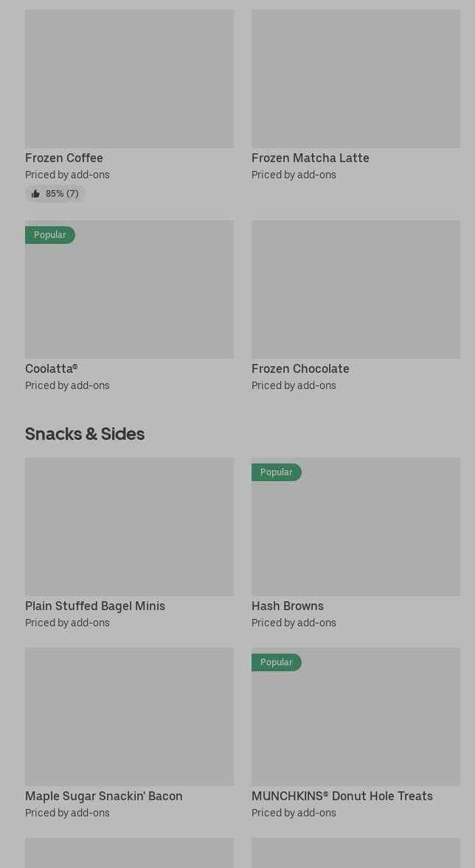Screen dimensions: 475x868
Task: Click Popular badge on MUNCHKINS Donut Hole Treats
Action: coord(276,662)
